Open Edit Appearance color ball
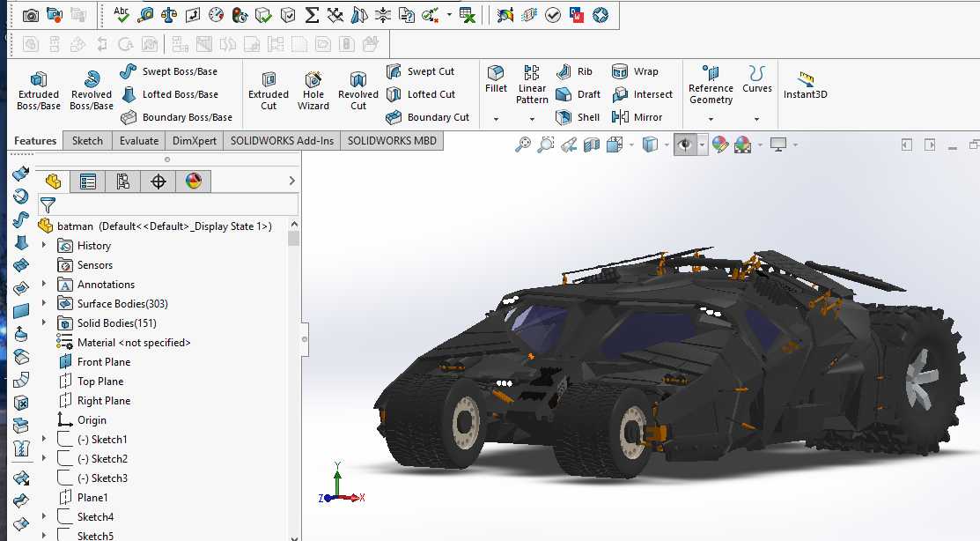980x541 pixels. [720, 145]
